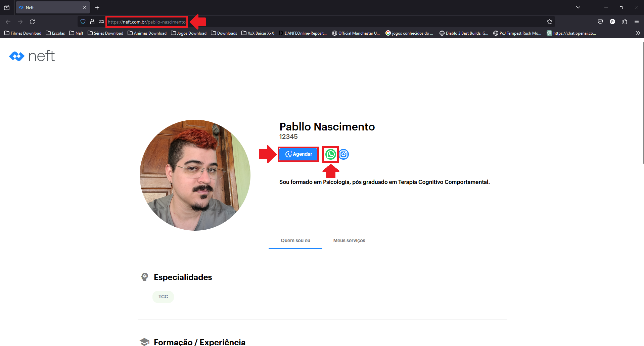The width and height of the screenshot is (644, 346).
Task: Open the Firefox account icon
Action: 612,22
